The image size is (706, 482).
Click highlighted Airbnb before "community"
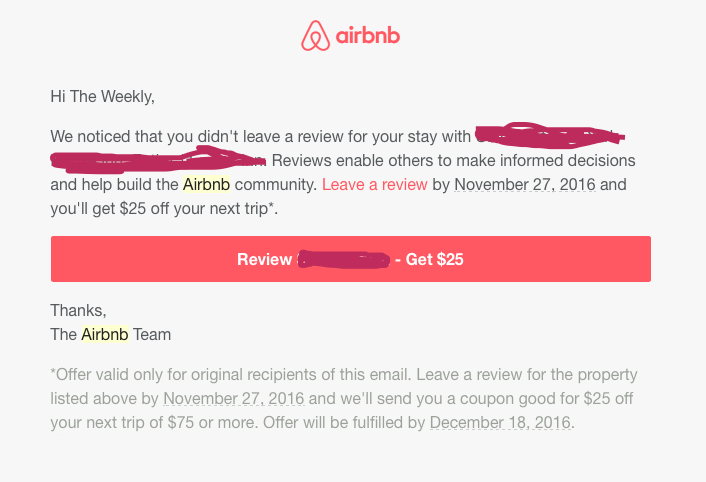click(211, 184)
